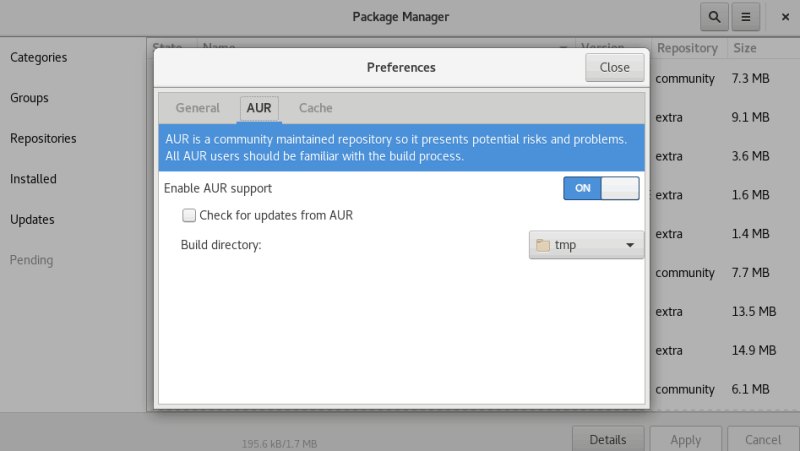Switch to the Cache tab

[315, 108]
